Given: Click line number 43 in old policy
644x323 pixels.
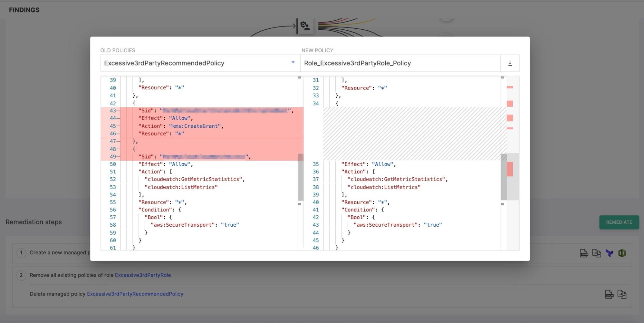Looking at the screenshot, I should click(113, 111).
